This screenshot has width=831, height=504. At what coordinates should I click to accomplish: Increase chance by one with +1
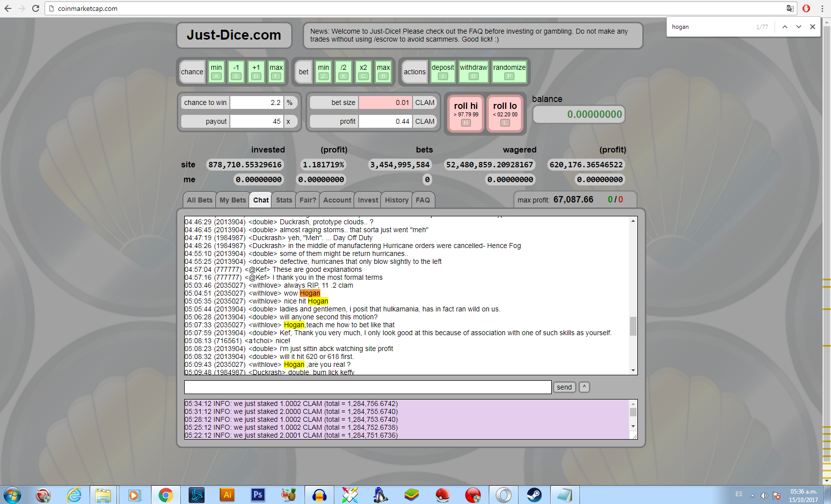[x=256, y=72]
